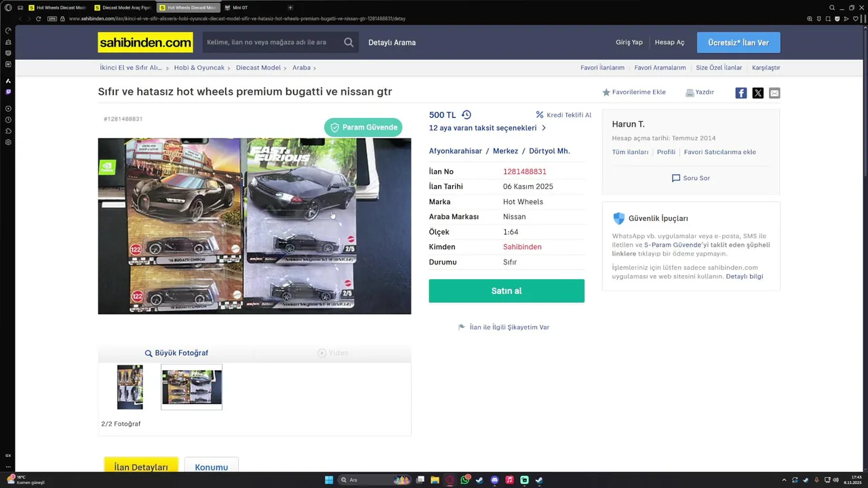Image resolution: width=868 pixels, height=488 pixels.
Task: Click the disabled Video tab
Action: point(333,353)
